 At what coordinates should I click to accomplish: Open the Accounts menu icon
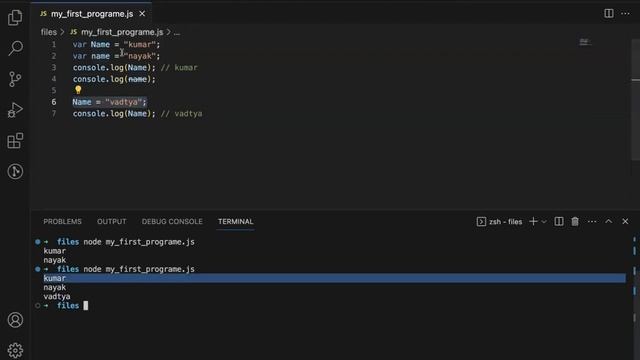pos(15,320)
